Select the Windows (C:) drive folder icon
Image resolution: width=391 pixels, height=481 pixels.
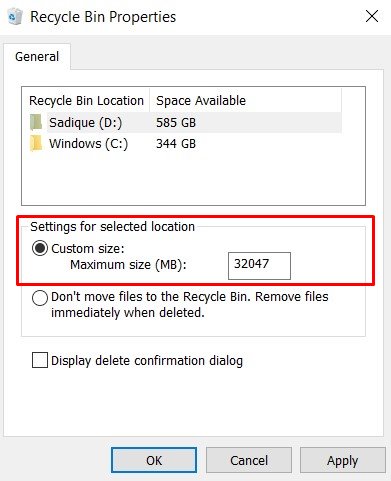36,144
